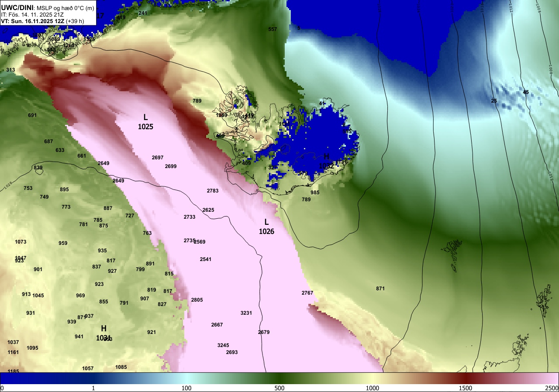
Task: Click the value 799
Action: coord(140,269)
